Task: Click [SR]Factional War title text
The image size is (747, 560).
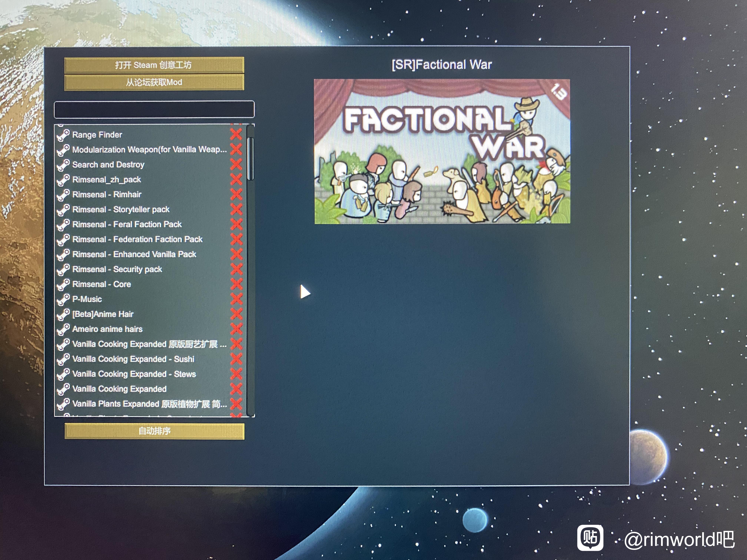Action: point(442,64)
